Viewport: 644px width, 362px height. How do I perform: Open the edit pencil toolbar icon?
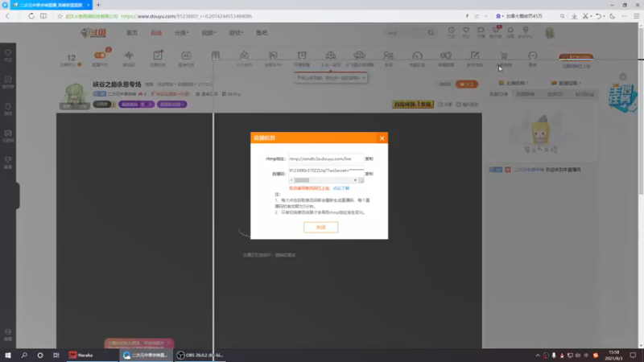[475, 56]
